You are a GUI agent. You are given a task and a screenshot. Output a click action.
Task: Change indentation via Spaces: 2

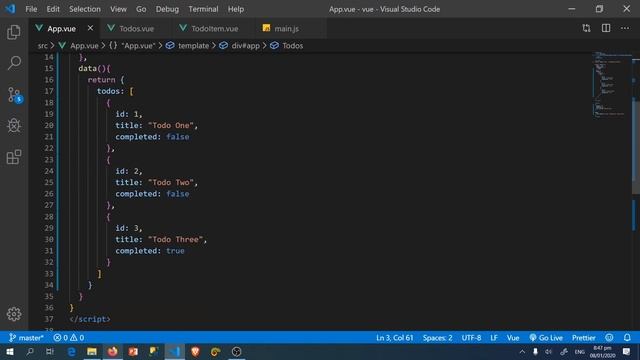coord(437,338)
